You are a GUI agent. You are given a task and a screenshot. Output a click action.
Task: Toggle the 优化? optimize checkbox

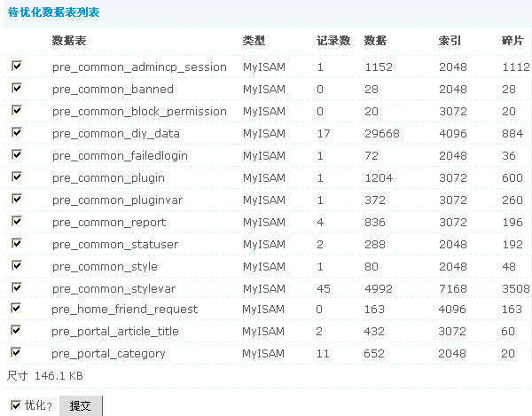pos(16,405)
